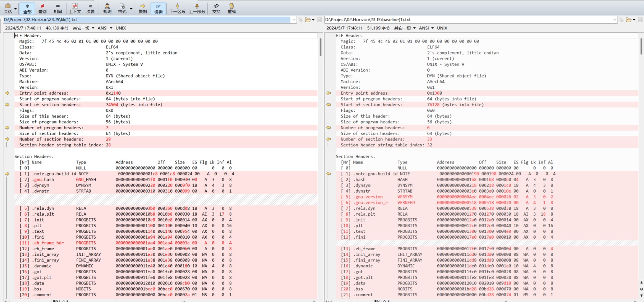Click the left pane vertical scrollbar
The image size is (644, 302).
[320, 47]
